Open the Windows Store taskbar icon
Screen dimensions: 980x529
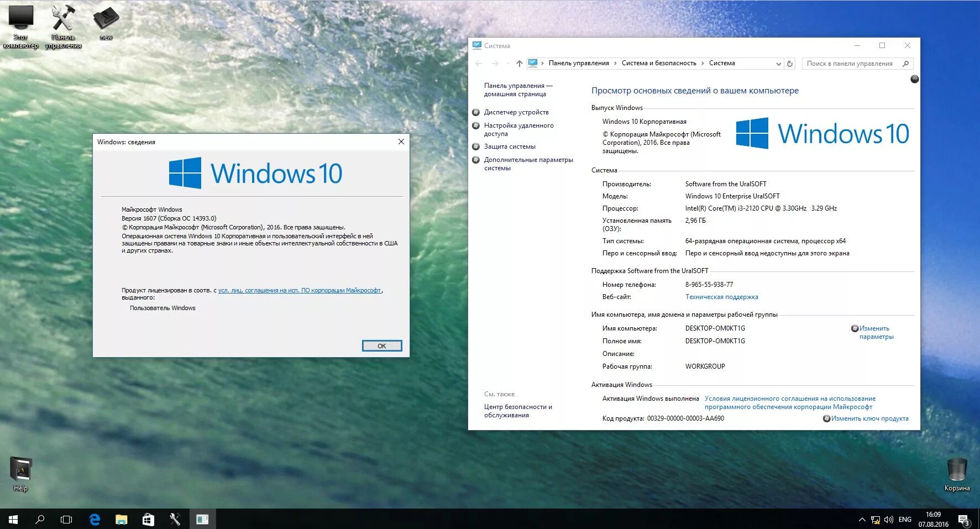click(148, 519)
